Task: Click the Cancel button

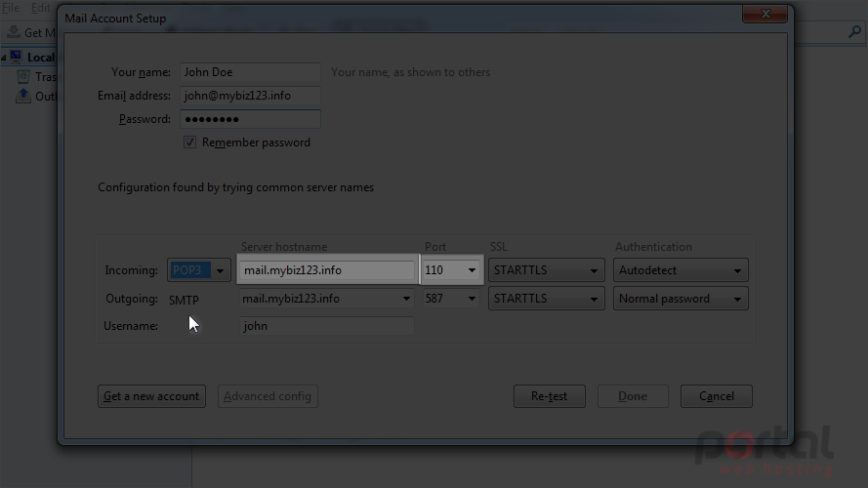Action: 717,396
